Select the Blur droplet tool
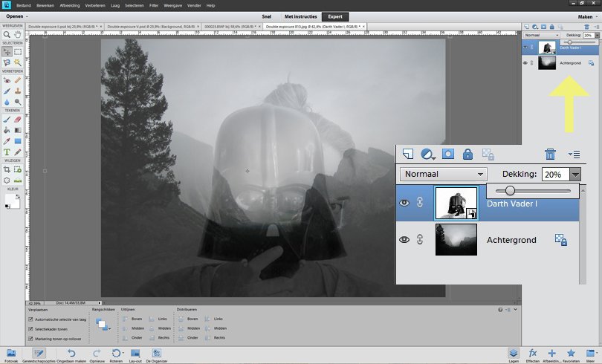 point(7,102)
